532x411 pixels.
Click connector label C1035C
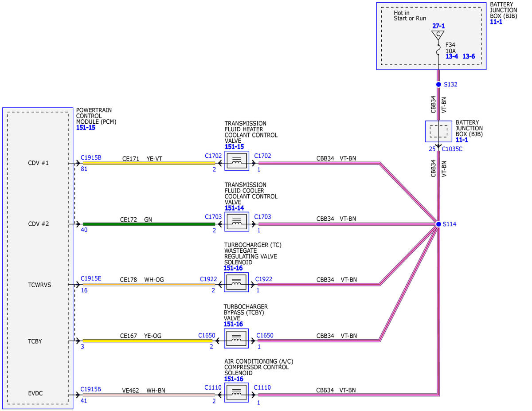[452, 149]
